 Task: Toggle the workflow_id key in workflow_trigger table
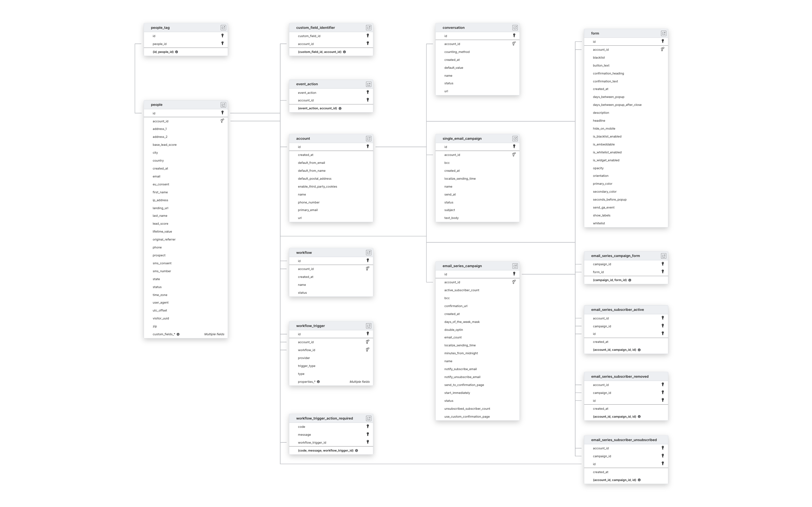(367, 350)
